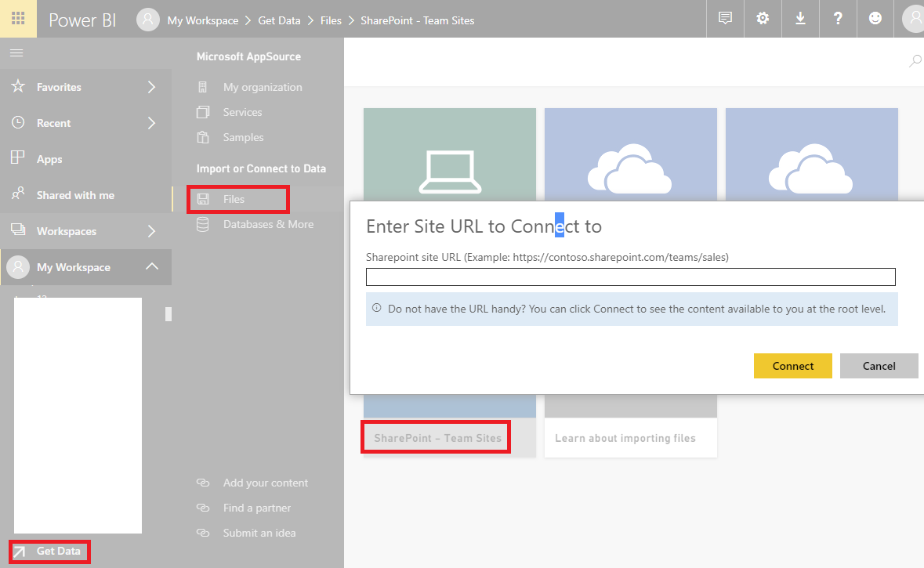
Task: Click the My organization building icon
Action: pyautogui.click(x=203, y=87)
